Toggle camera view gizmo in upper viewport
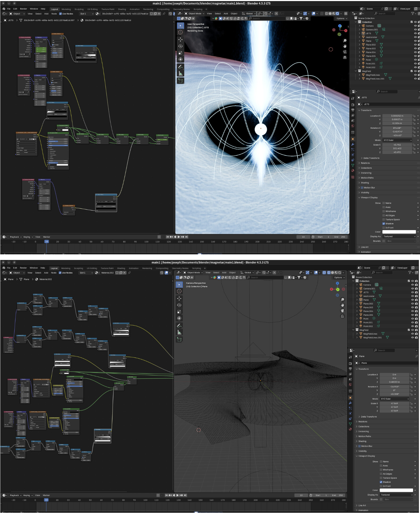420x513 pixels. pos(345,52)
